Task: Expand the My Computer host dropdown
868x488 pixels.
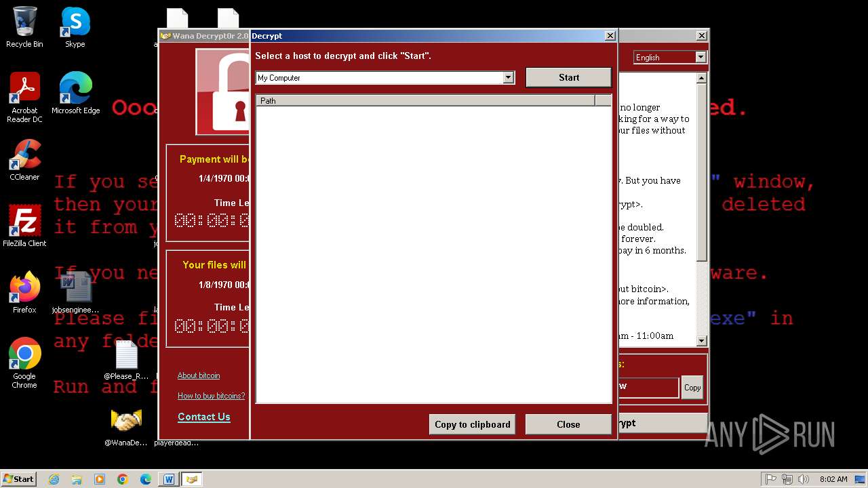Action: 509,78
